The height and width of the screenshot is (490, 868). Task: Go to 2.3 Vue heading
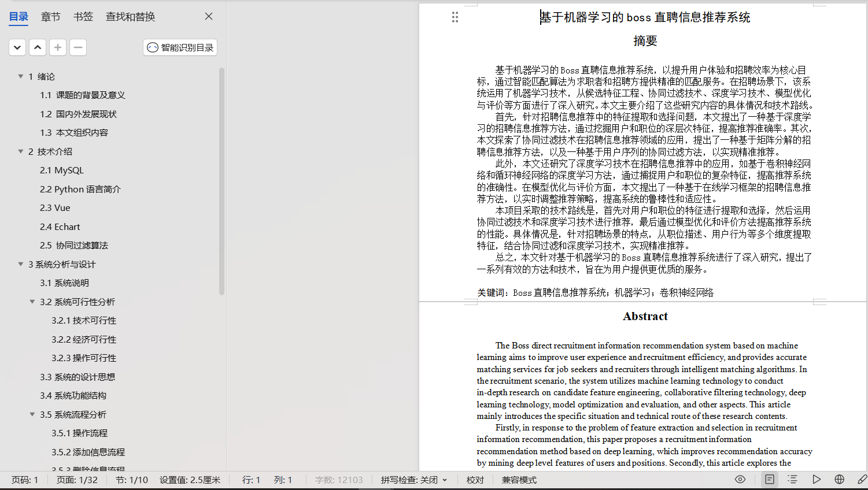pos(55,208)
